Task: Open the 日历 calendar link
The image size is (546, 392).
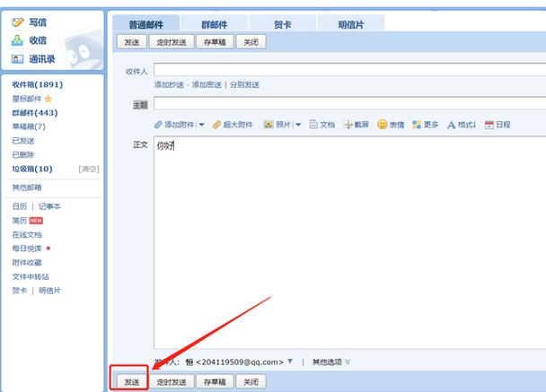Action: 20,206
